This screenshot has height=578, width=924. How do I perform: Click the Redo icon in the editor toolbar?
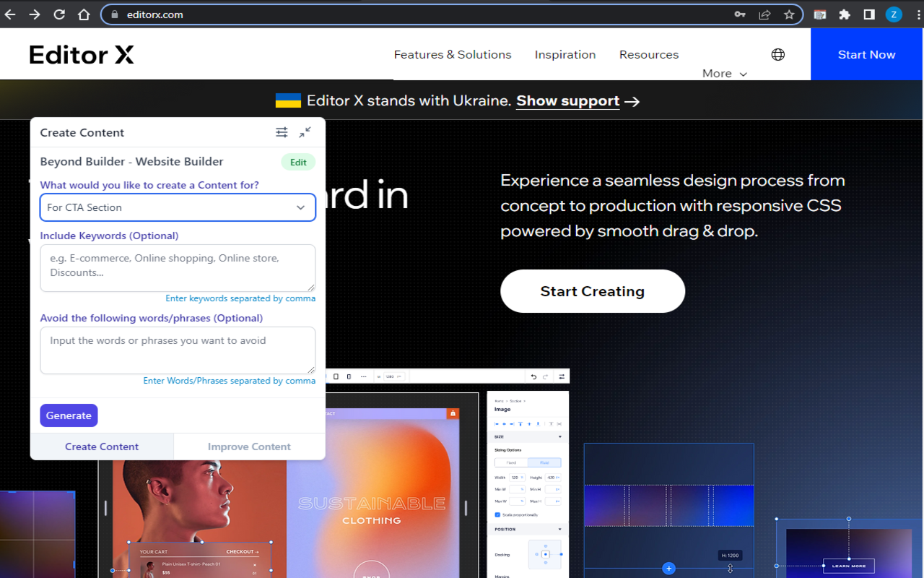[545, 376]
